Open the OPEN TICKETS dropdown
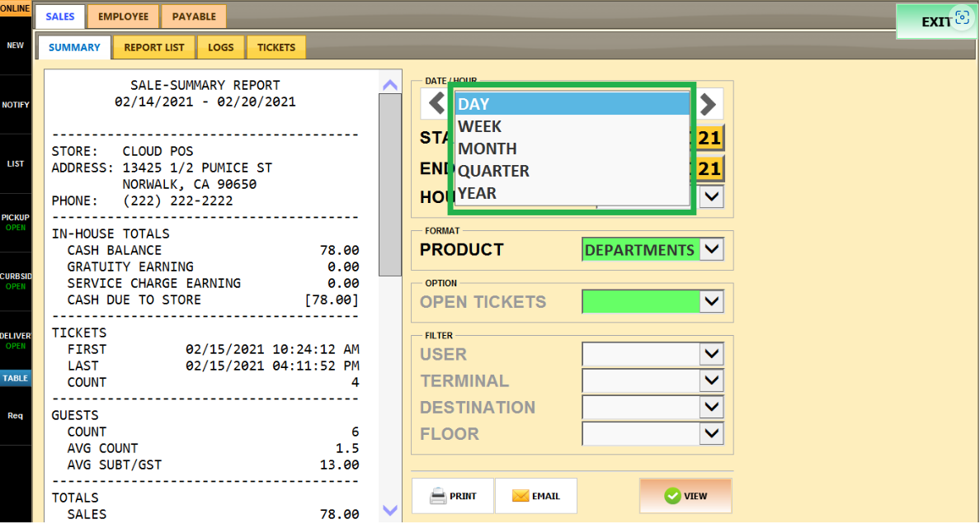This screenshot has height=524, width=980. [x=711, y=302]
